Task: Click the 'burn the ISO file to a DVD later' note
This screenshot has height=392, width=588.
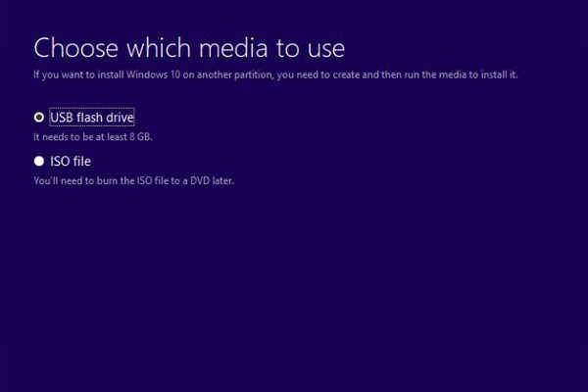Action: 133,180
